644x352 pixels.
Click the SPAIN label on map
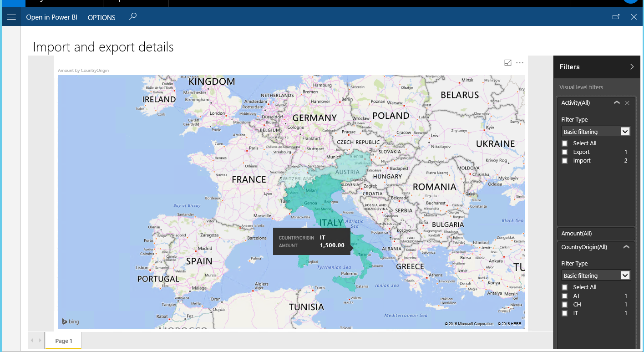point(199,261)
